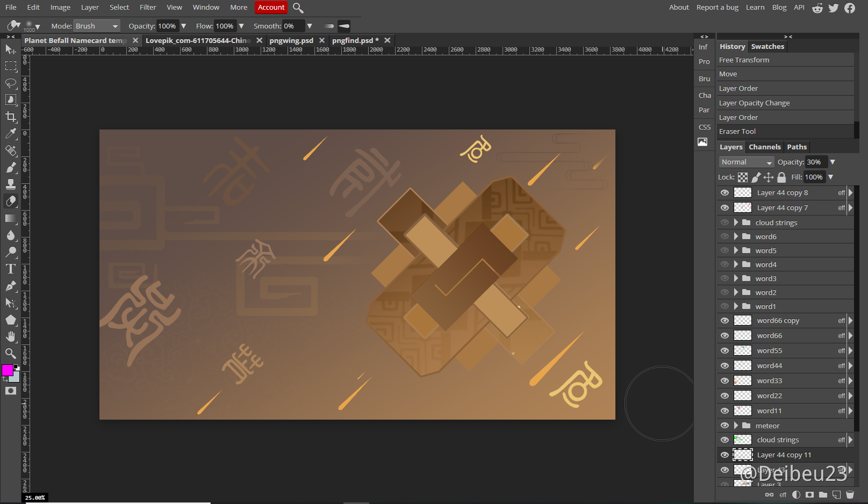The height and width of the screenshot is (504, 868).
Task: Open the brush Mode dropdown
Action: [x=97, y=26]
